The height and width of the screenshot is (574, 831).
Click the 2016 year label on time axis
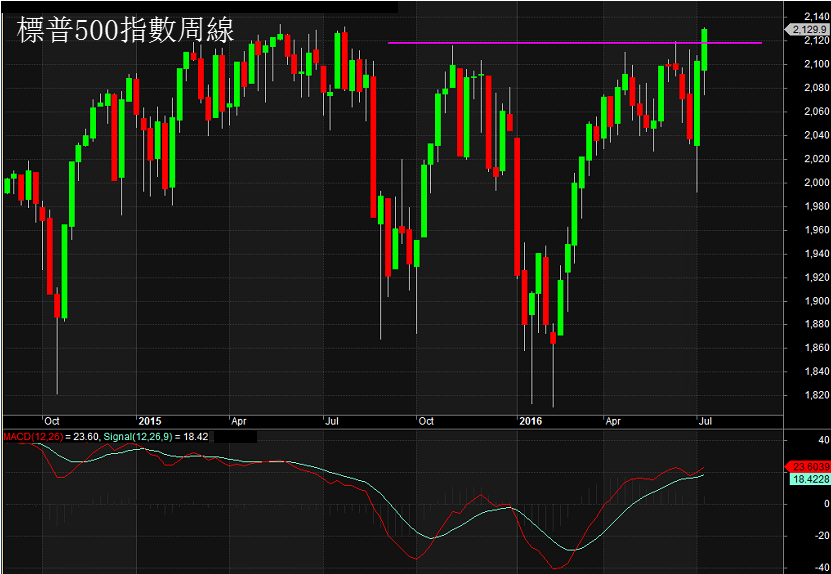pyautogui.click(x=531, y=421)
